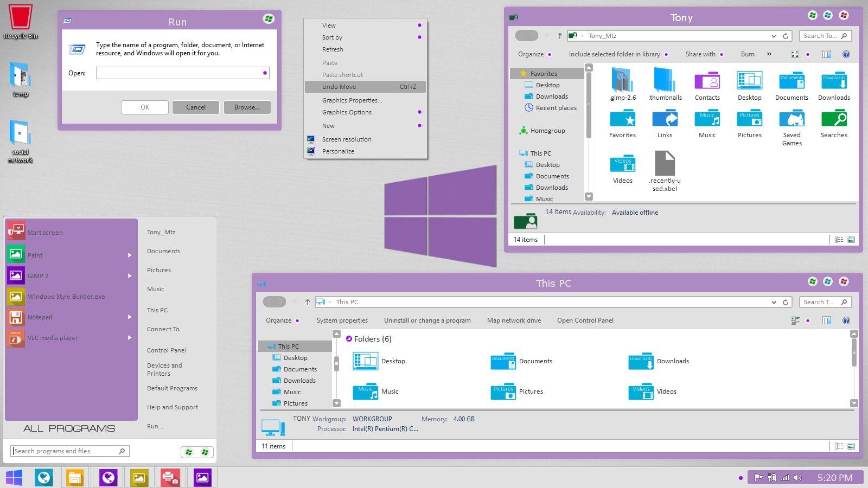The image size is (868, 488).
Task: Select the temp folder on the desktop
Action: pyautogui.click(x=21, y=79)
